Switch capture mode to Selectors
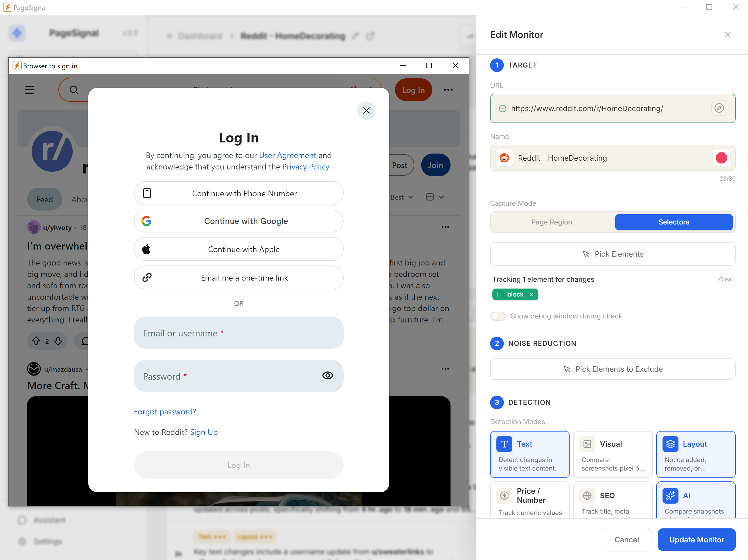Viewport: 748px width, 560px height. 674,222
